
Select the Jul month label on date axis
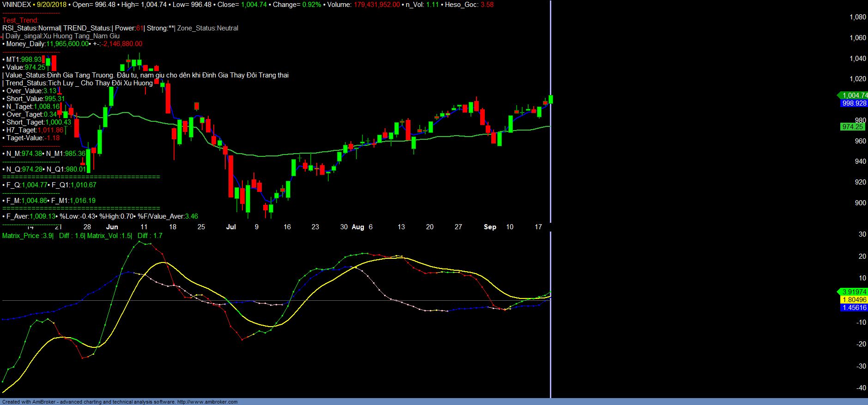231,227
